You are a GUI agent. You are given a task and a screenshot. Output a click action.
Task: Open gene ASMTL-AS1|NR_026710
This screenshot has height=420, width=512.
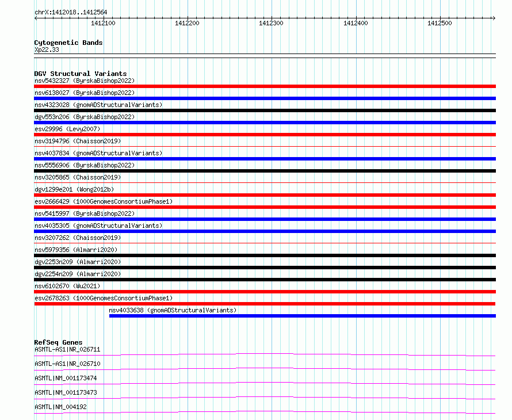coord(67,364)
